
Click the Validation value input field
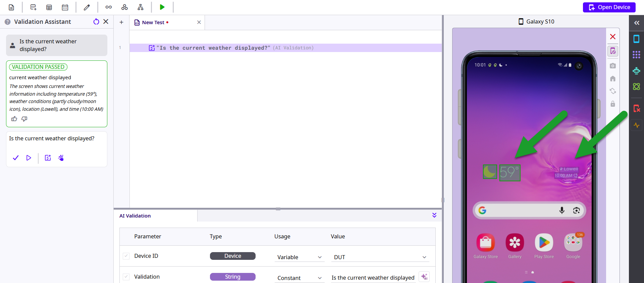pos(373,278)
